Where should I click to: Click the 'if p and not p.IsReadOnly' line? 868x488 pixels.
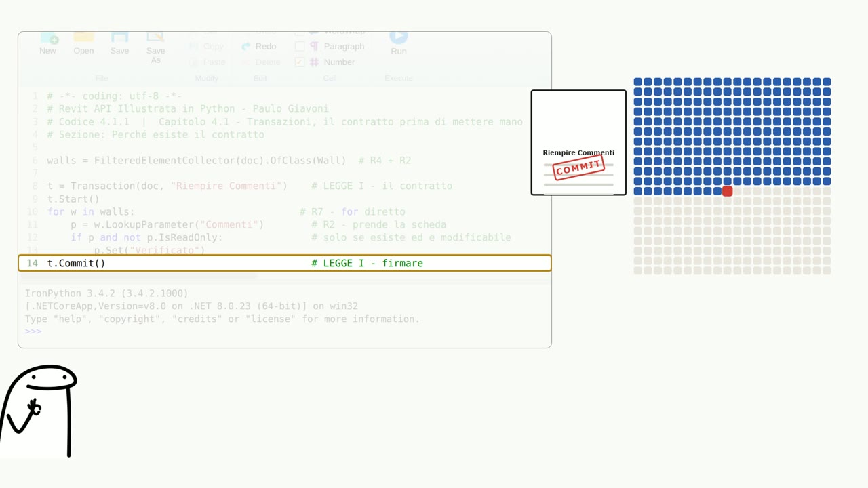(146, 237)
